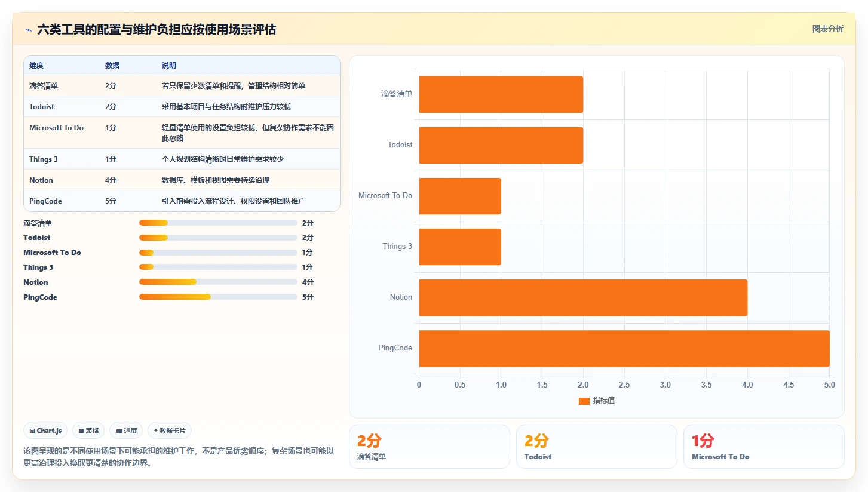Click the 滴答清单 label in progress list

(x=38, y=223)
